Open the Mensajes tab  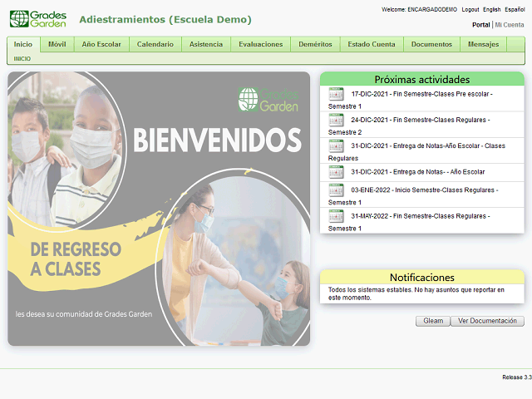click(x=483, y=44)
